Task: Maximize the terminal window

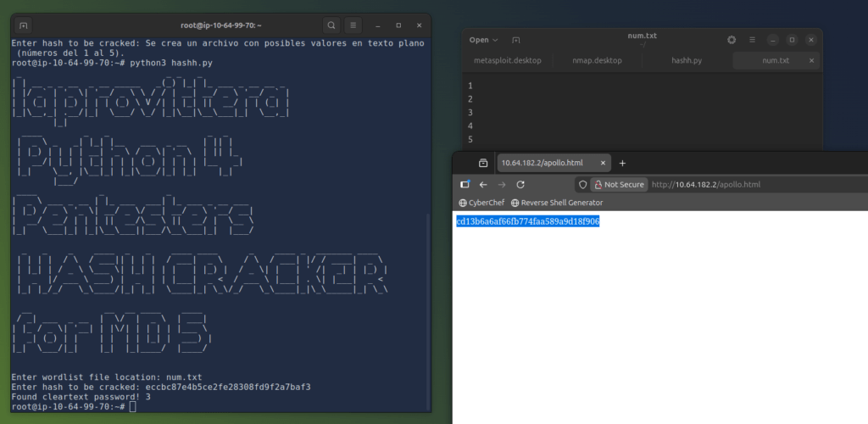Action: [x=398, y=25]
